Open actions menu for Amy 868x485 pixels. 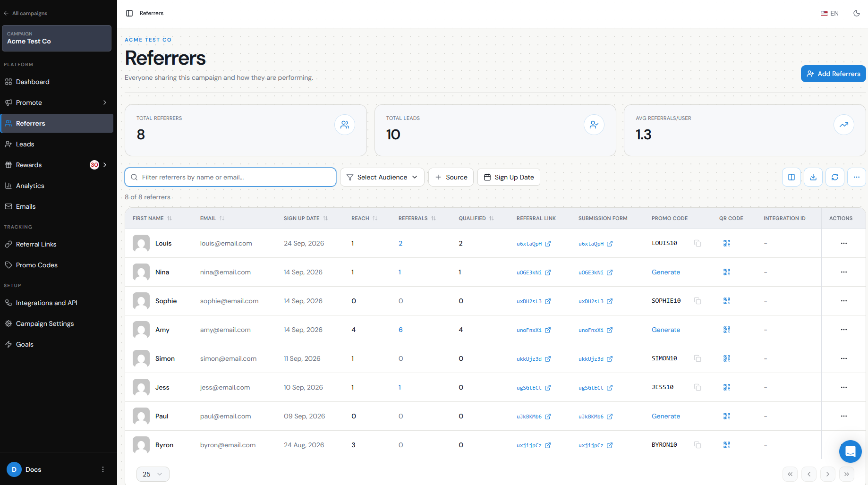[x=844, y=330]
